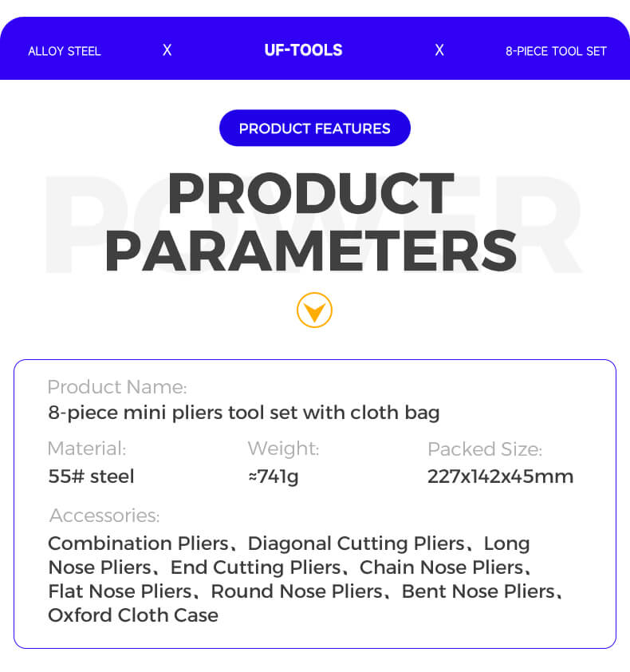The image size is (630, 672).
Task: Click the right X separator in banner
Action: tap(439, 50)
